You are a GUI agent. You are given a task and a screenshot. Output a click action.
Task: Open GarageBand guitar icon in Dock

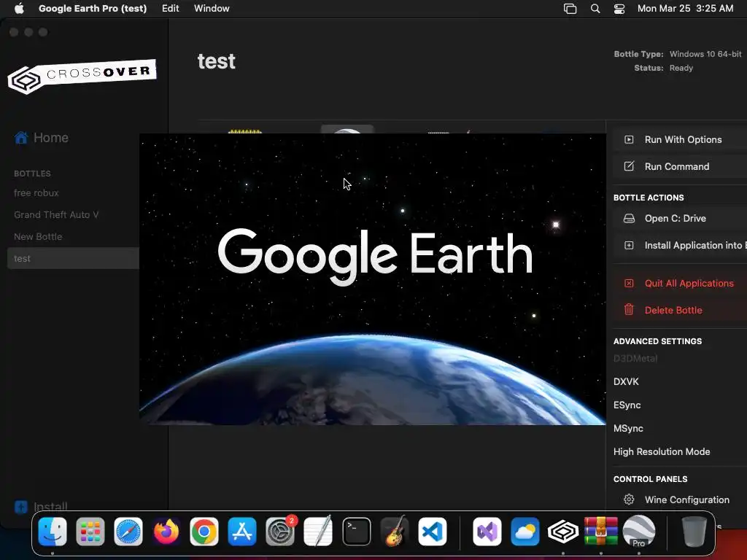(395, 532)
